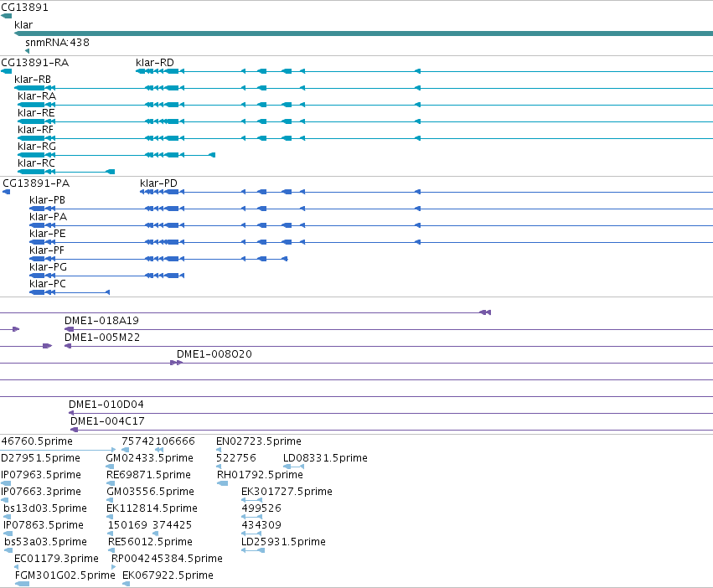Select the DME1-005M22 clone label
Screen dimensions: 713x588
[x=102, y=338]
